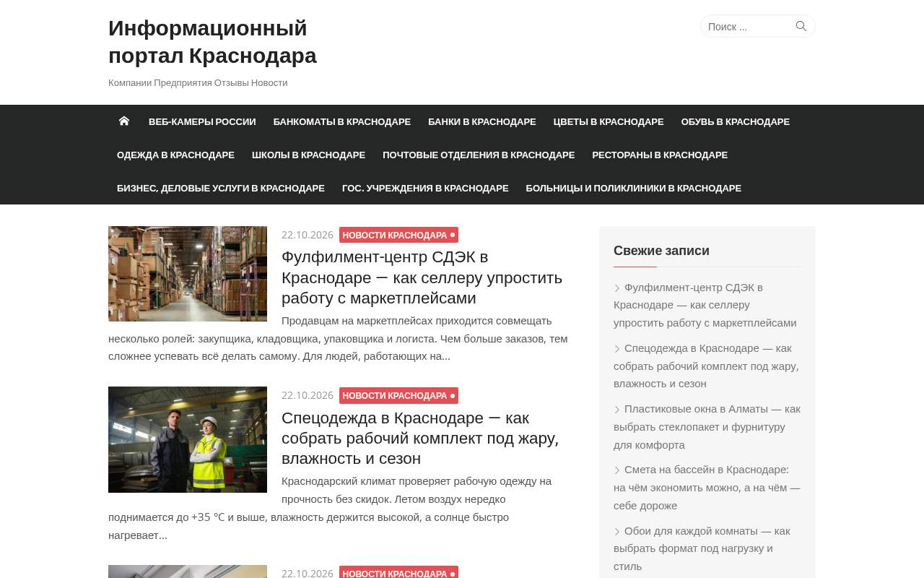Viewport: 924px width, 578px height.
Task: Click Новости Краснодара tag on СДЭК article
Action: (398, 235)
